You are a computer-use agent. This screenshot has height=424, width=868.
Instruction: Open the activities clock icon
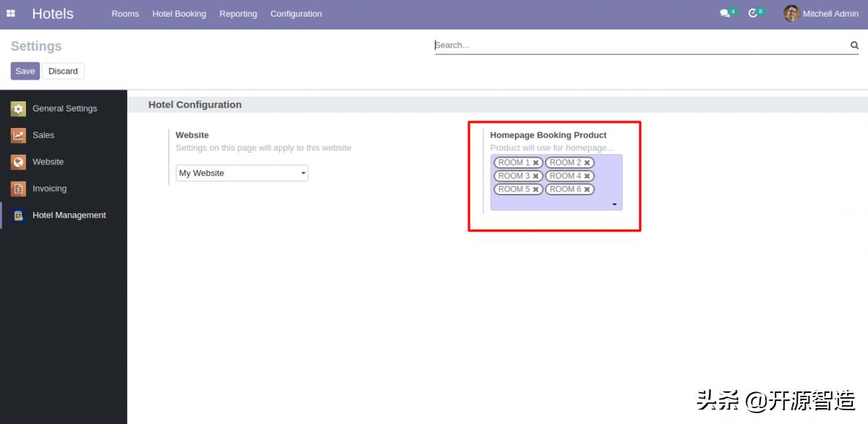tap(752, 14)
